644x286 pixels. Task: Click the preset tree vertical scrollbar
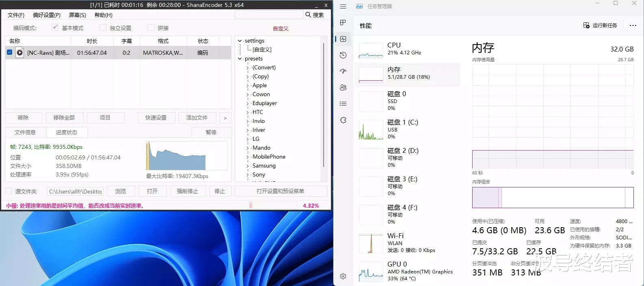coord(324,105)
